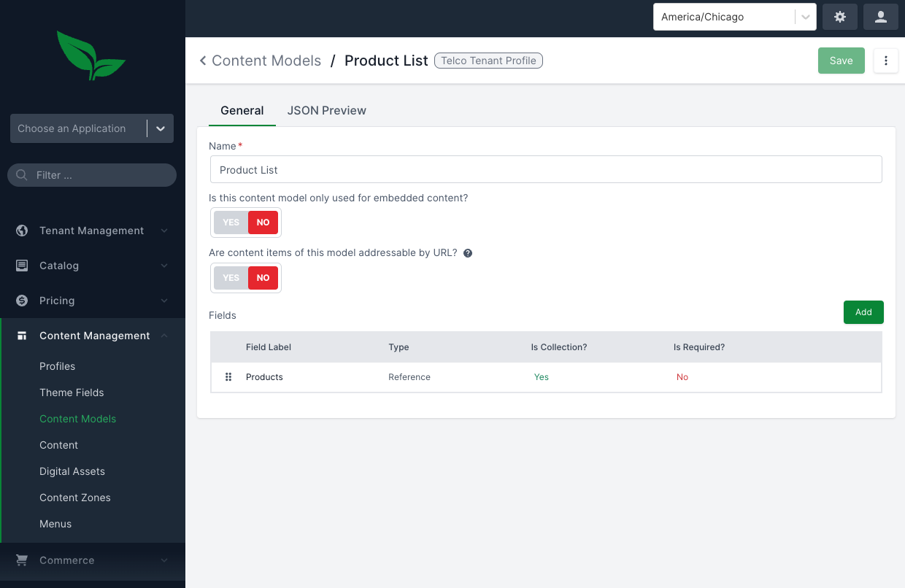Click back chevron next to Content Models
This screenshot has width=905, height=588.
pos(203,61)
